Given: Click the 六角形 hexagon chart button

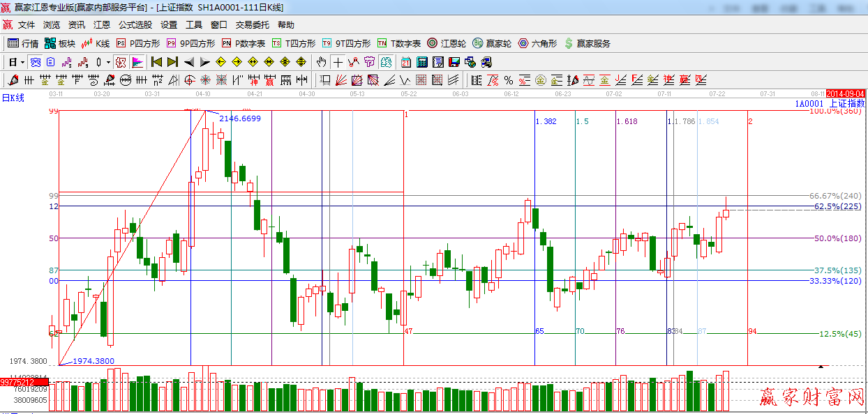Looking at the screenshot, I should 537,43.
